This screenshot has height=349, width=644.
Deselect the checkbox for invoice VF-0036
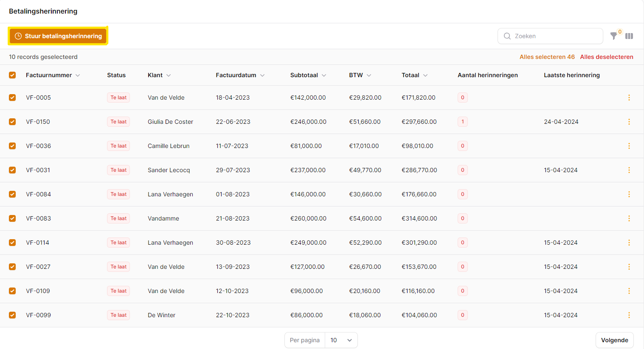click(12, 146)
